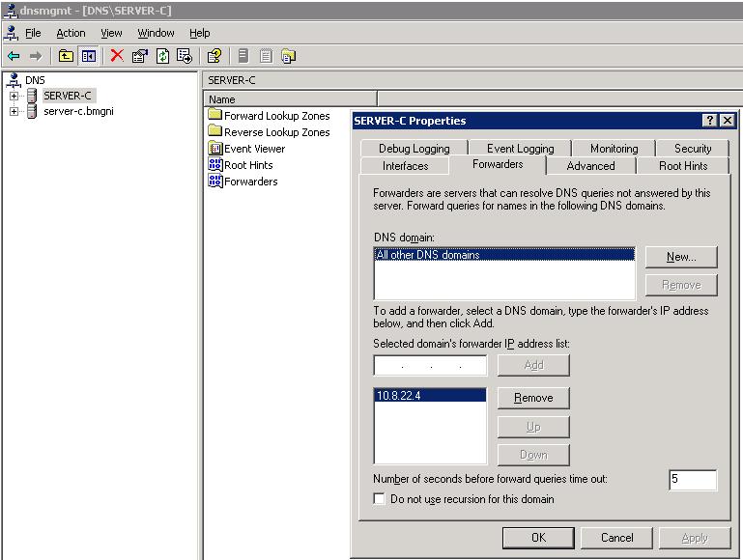Click the Apply button
Screen dimensions: 743x560
click(x=695, y=538)
